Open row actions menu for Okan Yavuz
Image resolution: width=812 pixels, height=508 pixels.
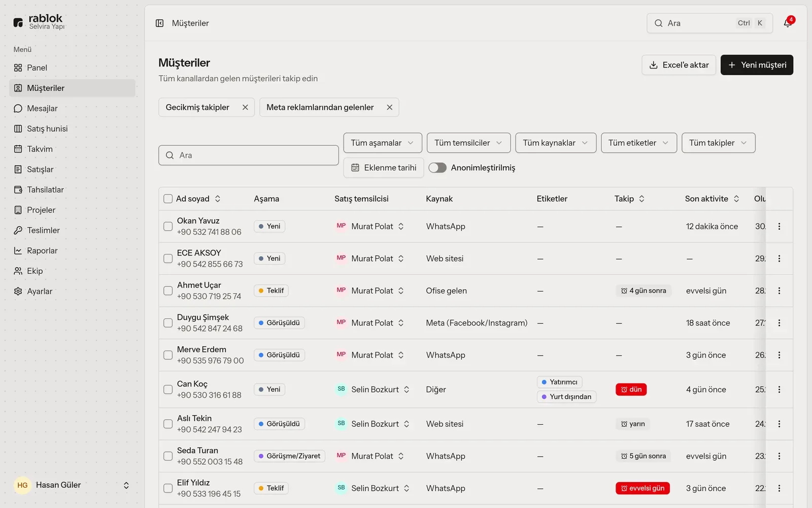(779, 227)
